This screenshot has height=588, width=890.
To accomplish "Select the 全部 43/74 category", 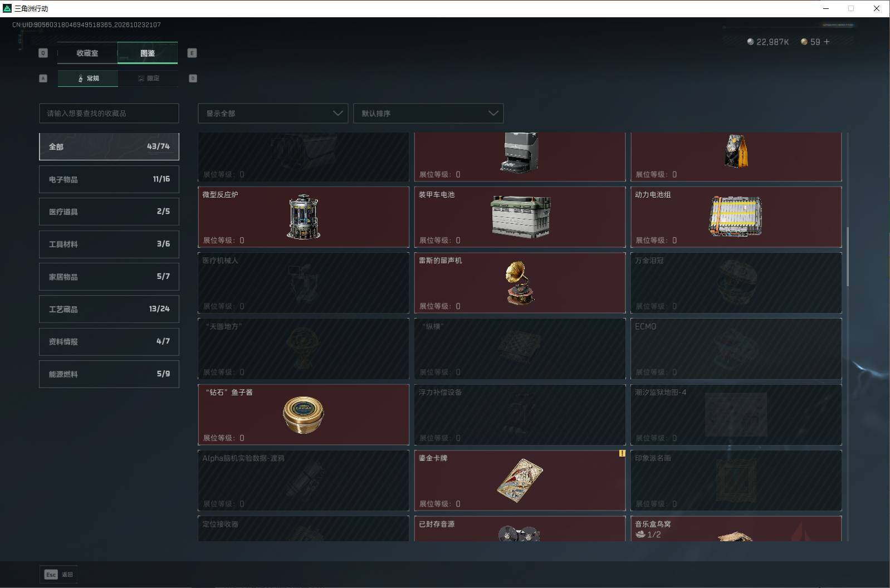I will click(x=109, y=146).
